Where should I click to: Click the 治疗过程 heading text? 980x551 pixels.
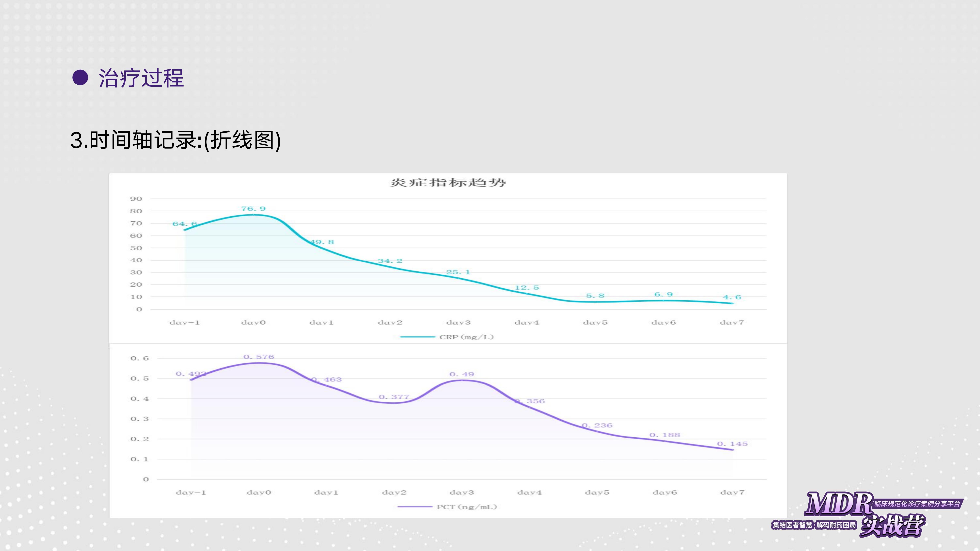tap(141, 78)
